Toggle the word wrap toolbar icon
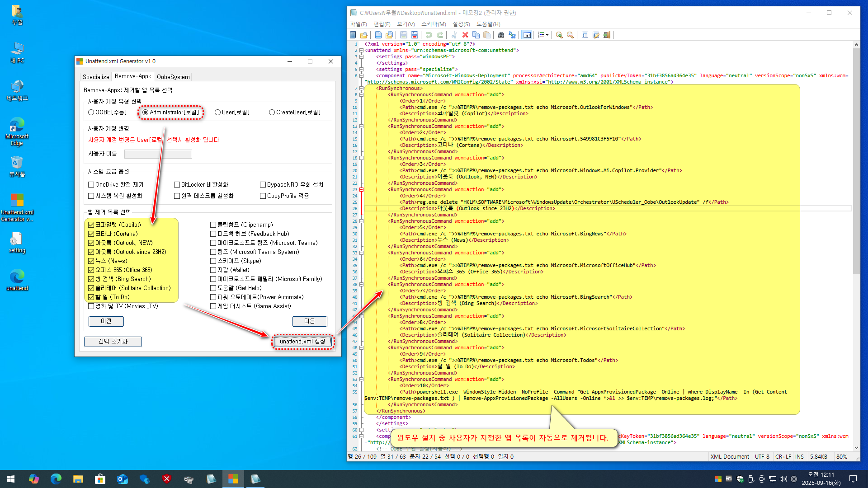 point(527,35)
